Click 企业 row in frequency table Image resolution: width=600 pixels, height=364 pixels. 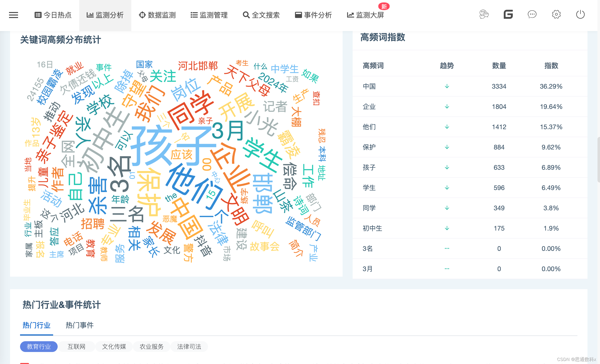point(369,107)
